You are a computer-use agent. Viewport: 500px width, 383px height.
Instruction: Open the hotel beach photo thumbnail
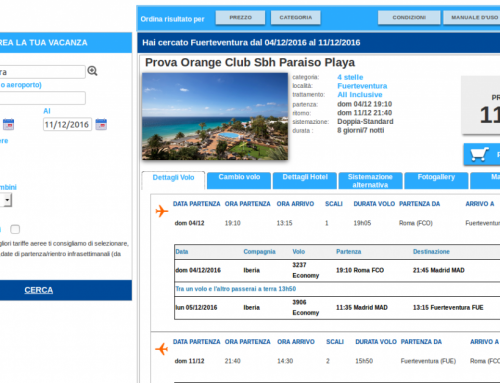click(x=215, y=116)
